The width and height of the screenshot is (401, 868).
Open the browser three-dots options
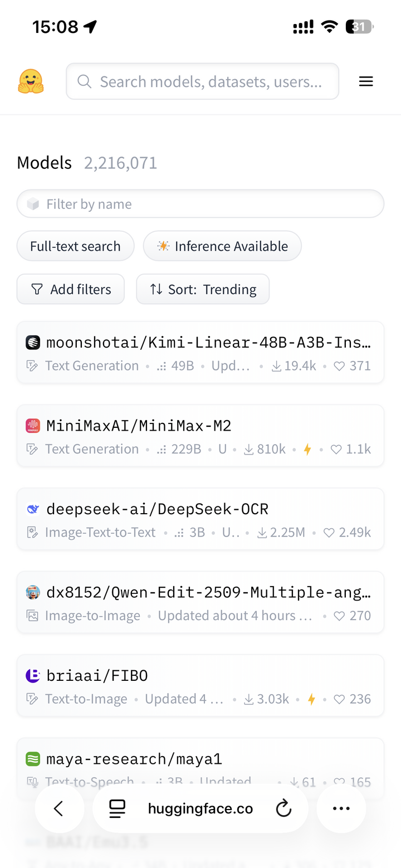(341, 808)
